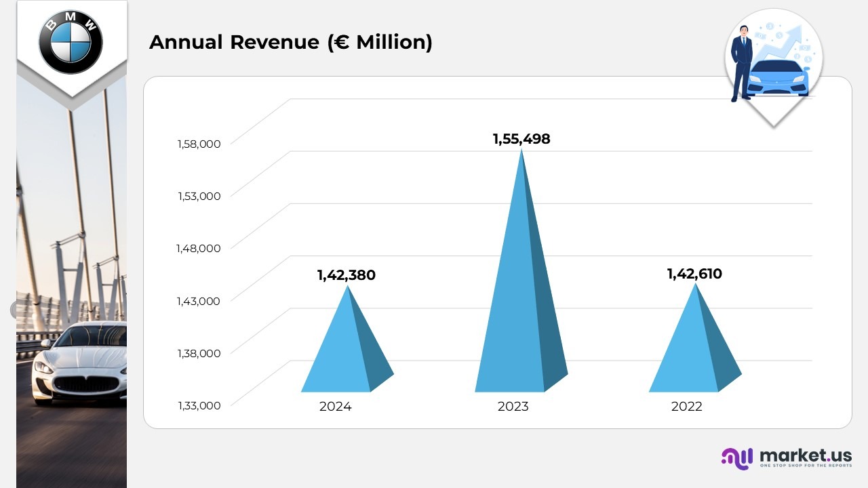Click the market.us purple logo icon
The image size is (868, 488).
pos(737,457)
